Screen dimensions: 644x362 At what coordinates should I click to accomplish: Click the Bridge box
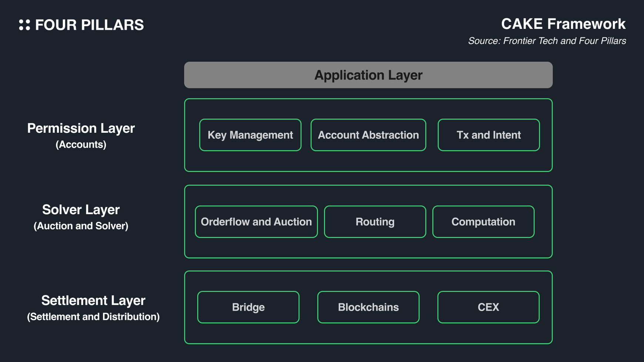point(248,307)
